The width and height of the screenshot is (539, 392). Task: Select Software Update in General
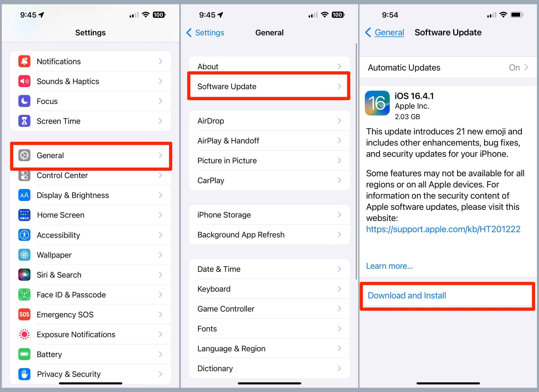269,87
